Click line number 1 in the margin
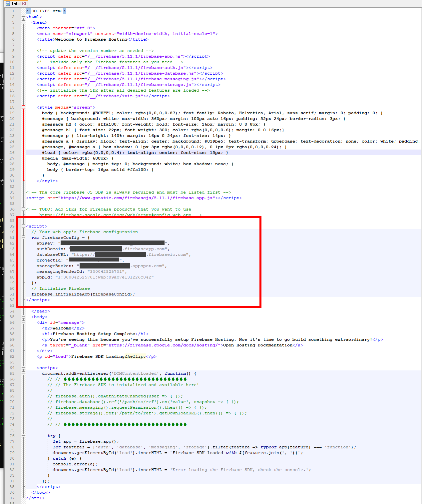 (13, 11)
